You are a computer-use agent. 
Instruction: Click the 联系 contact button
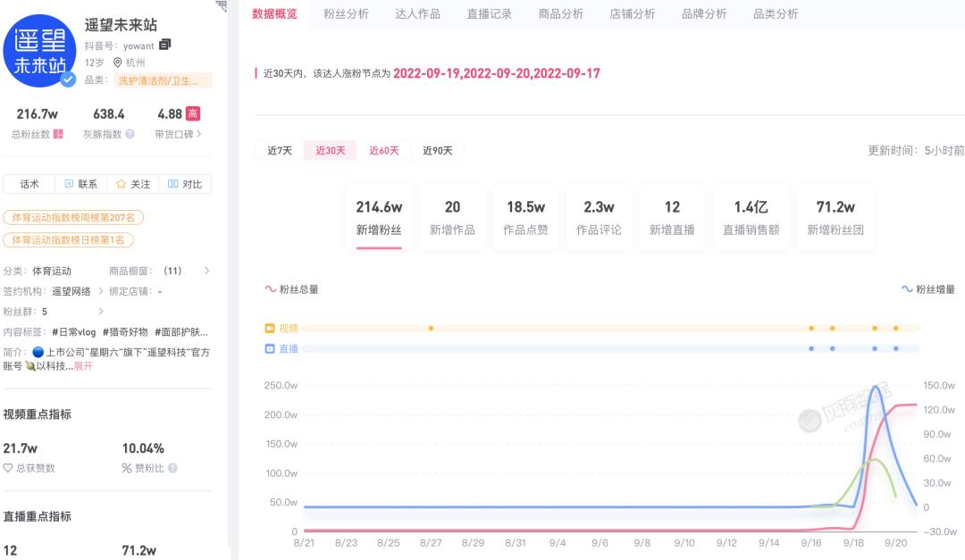80,184
